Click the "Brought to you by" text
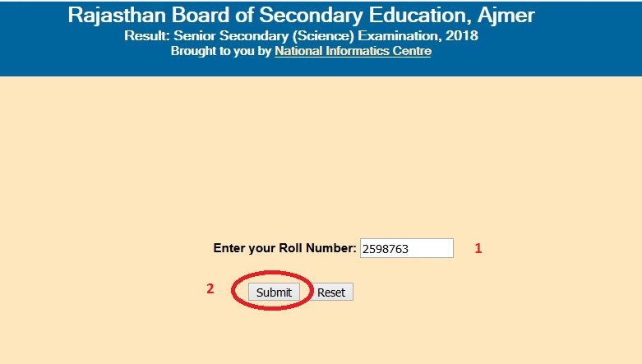Viewport: 642px width, 364px height. [220, 51]
